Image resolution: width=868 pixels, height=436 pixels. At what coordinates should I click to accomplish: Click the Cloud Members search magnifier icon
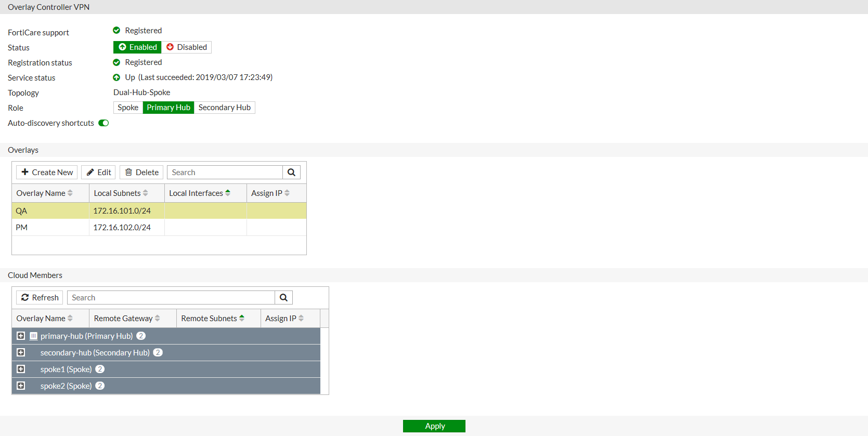[283, 298]
